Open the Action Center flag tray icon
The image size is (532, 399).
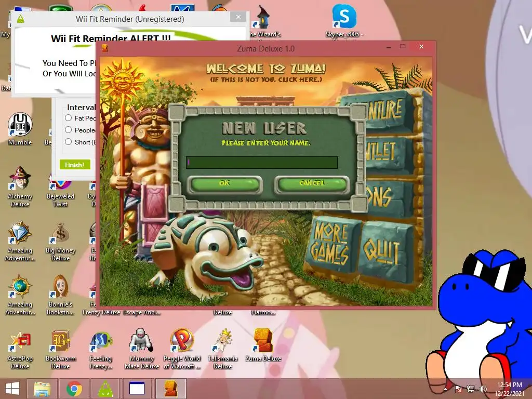pyautogui.click(x=458, y=389)
